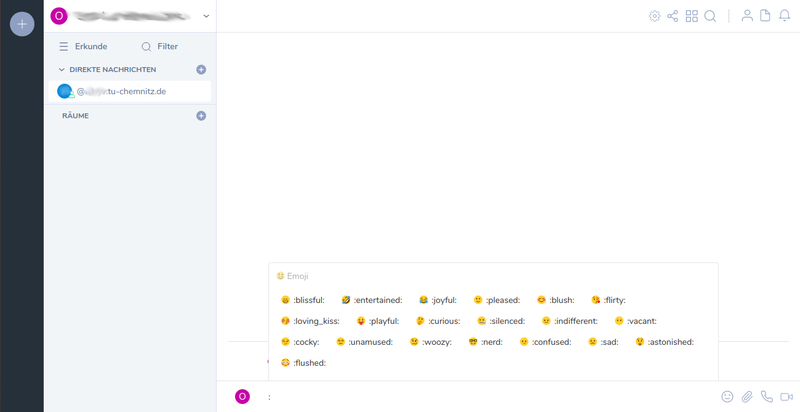The image size is (800, 412).
Task: Select the :nerd: emoji suggestion
Action: coord(486,342)
